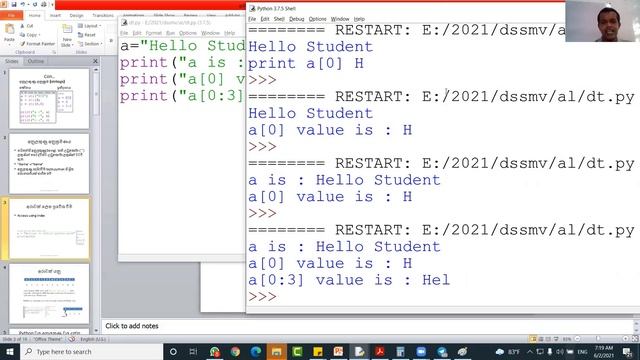Click the Windows Start button
The width and height of the screenshot is (640, 360).
tap(10, 351)
